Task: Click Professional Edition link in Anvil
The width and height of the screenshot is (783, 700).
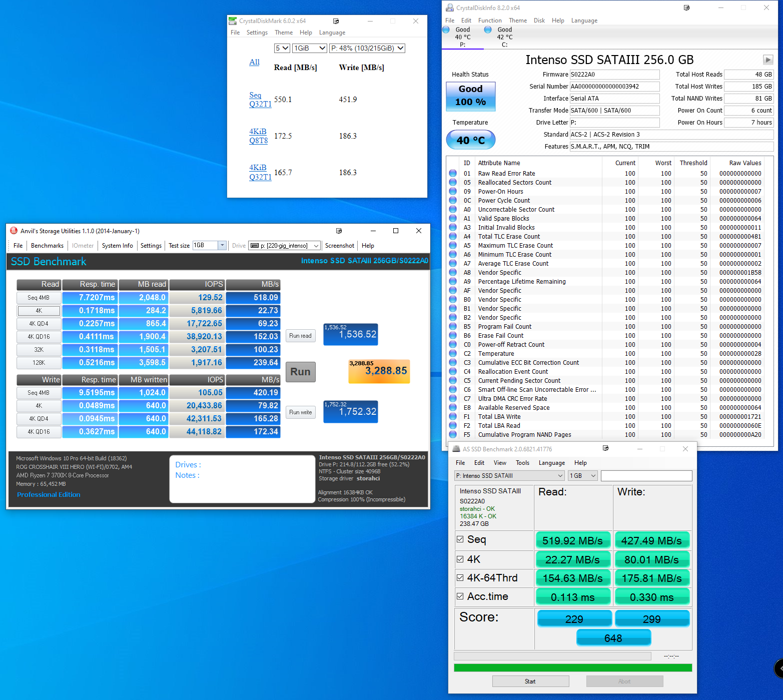Action: (x=49, y=494)
